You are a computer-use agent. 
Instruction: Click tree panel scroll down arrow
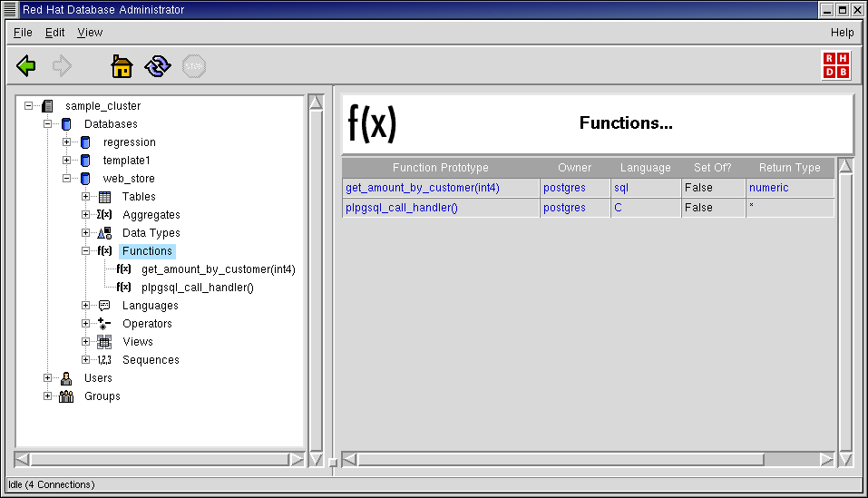tap(316, 459)
